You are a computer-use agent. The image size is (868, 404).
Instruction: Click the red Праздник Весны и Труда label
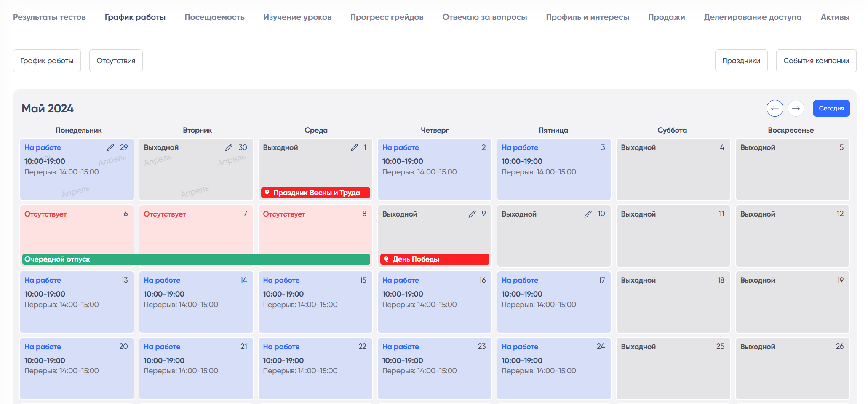pyautogui.click(x=316, y=193)
